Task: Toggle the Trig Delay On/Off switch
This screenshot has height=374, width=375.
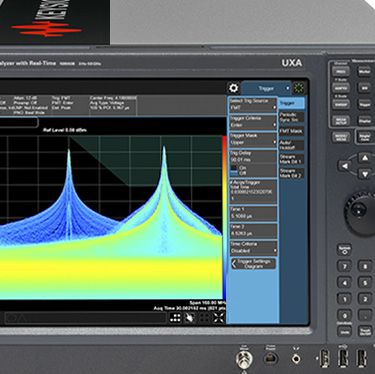Action: 234,170
